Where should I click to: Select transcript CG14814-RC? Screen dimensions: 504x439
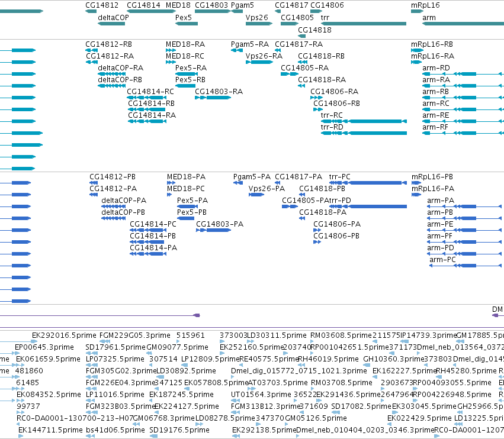tap(150, 92)
